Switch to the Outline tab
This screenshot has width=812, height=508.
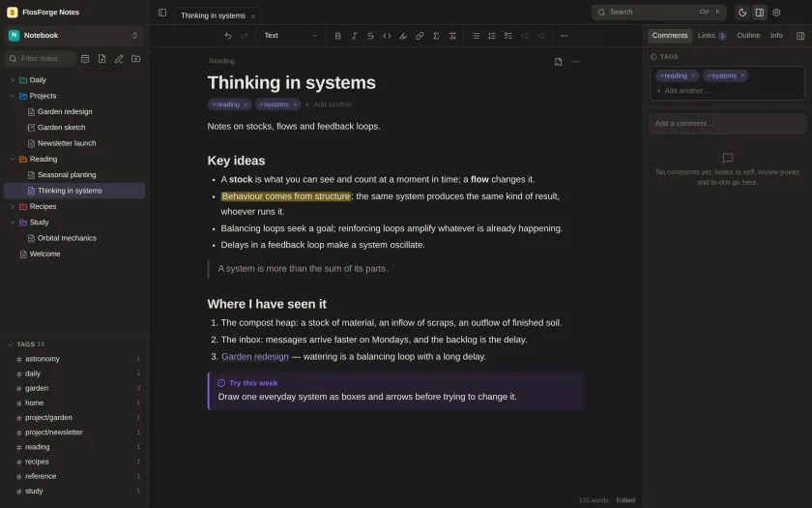click(748, 35)
